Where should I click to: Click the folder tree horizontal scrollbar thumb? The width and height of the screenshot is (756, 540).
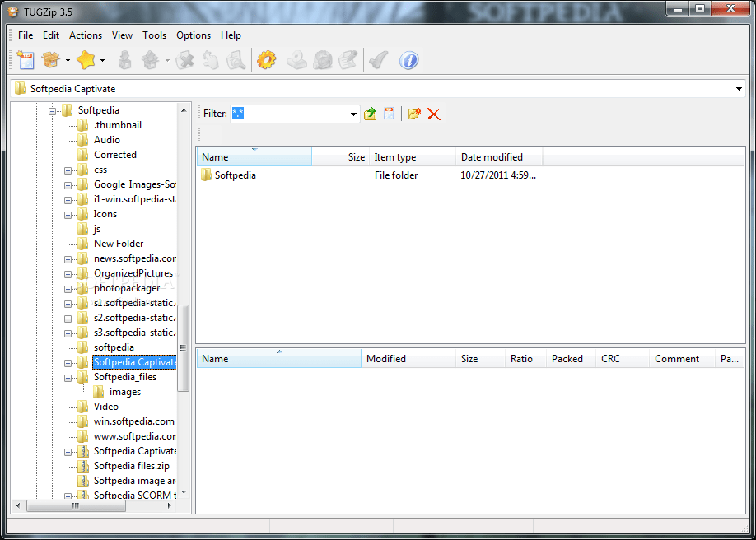click(x=76, y=506)
